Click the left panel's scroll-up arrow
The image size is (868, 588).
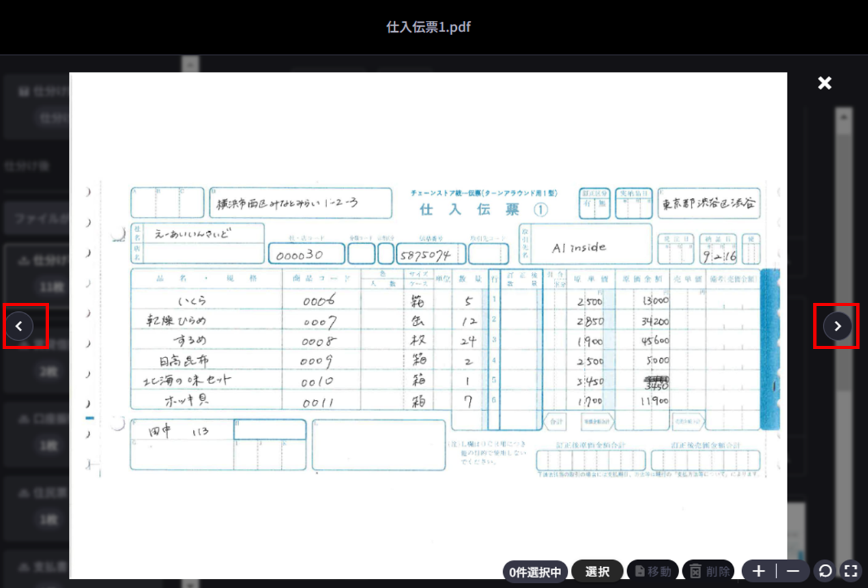tap(190, 64)
